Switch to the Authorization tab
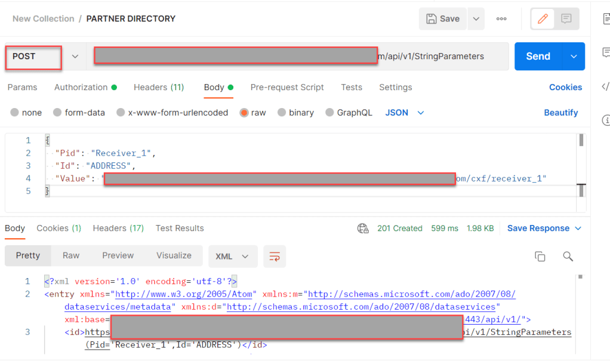 click(81, 87)
